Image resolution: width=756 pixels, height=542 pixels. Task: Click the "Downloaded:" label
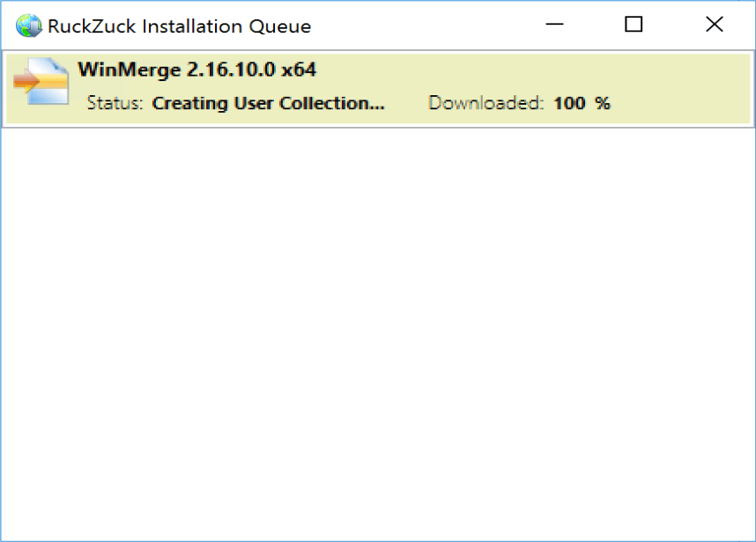point(486,103)
